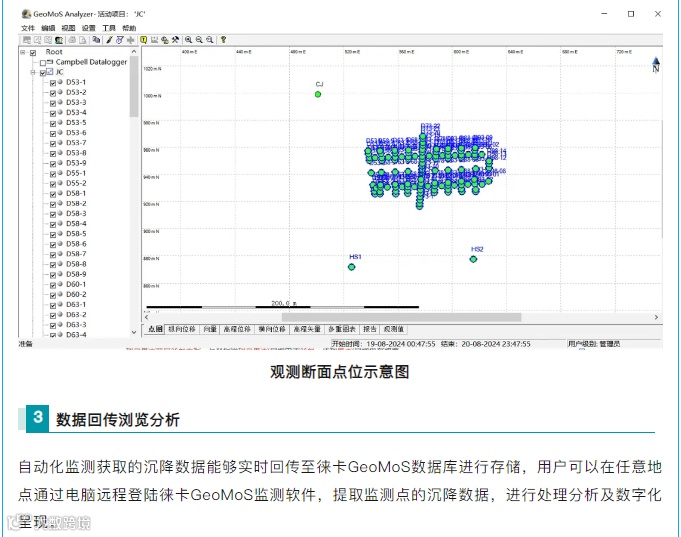The height and width of the screenshot is (537, 681).
Task: Uncheck the D53-1 point checkbox
Action: click(x=53, y=83)
